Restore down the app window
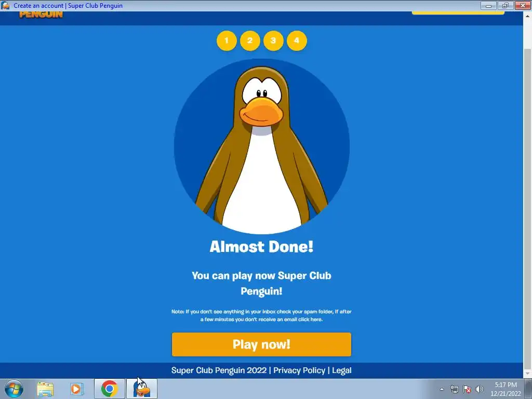The width and height of the screenshot is (532, 399). (x=506, y=5)
